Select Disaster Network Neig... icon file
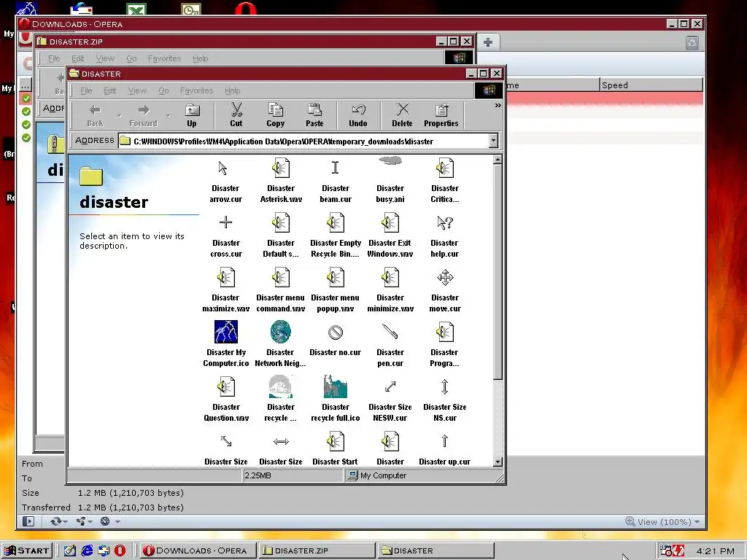 point(281,344)
